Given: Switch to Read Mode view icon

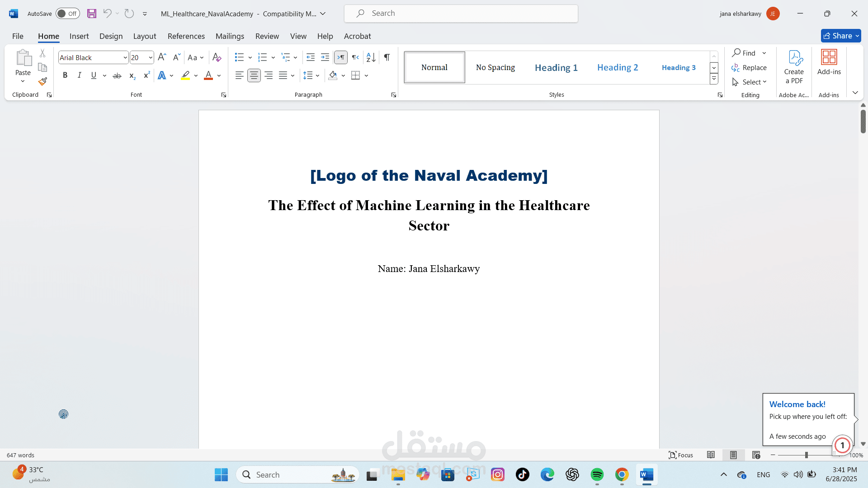Looking at the screenshot, I should pyautogui.click(x=711, y=455).
